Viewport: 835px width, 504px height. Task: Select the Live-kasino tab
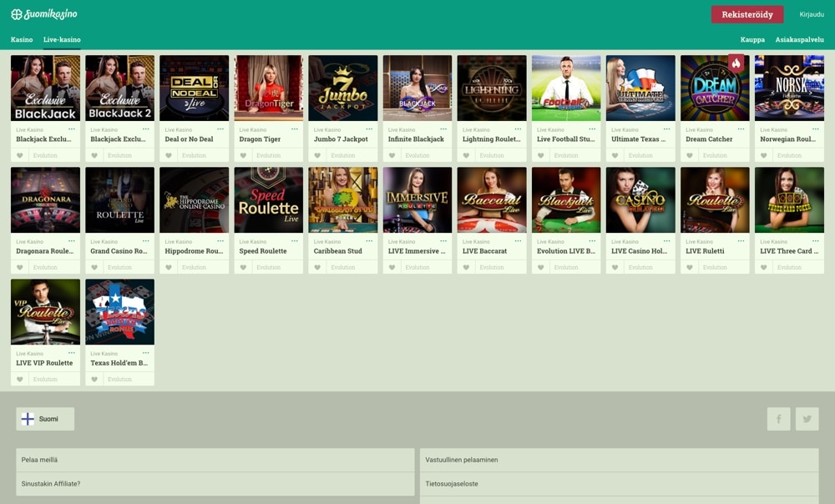click(62, 39)
